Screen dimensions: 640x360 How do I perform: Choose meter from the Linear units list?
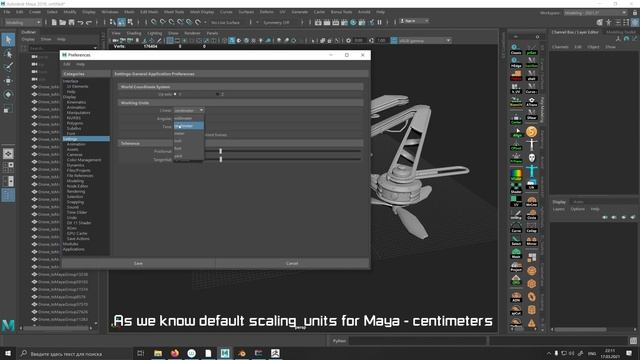tap(189, 133)
